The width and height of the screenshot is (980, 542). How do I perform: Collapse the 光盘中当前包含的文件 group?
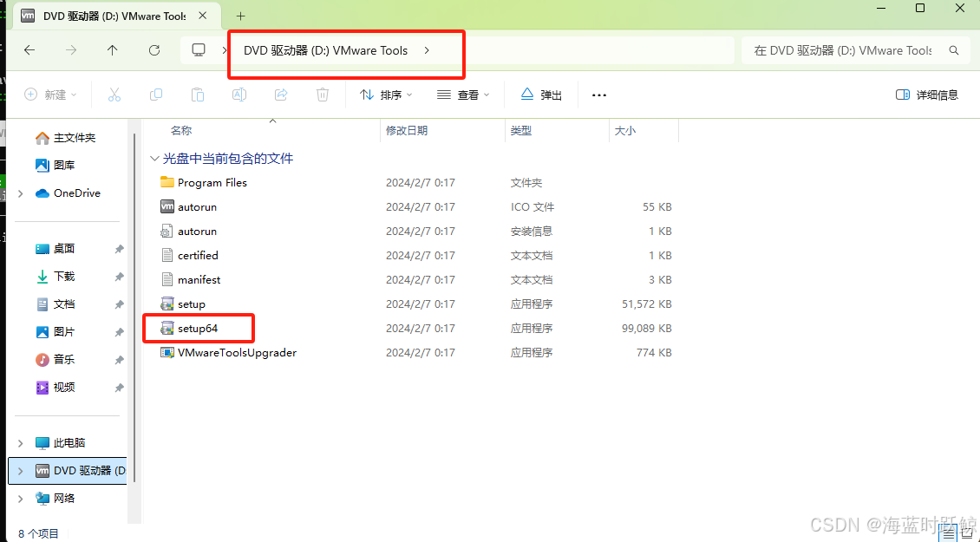pos(154,158)
